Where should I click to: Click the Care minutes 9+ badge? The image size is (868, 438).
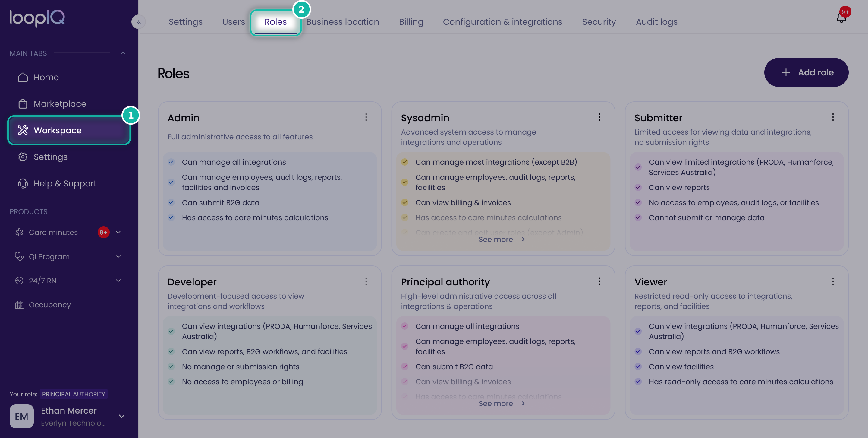click(103, 232)
